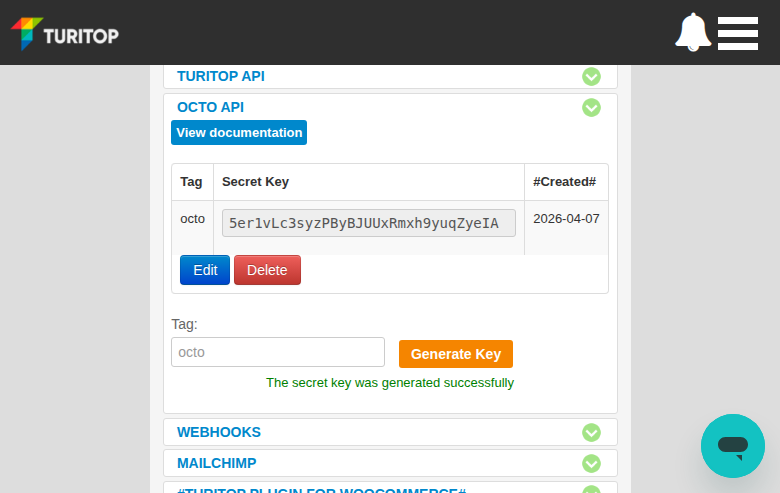Viewport: 780px width, 493px height.
Task: Click the #Created# column header
Action: pyautogui.click(x=565, y=182)
